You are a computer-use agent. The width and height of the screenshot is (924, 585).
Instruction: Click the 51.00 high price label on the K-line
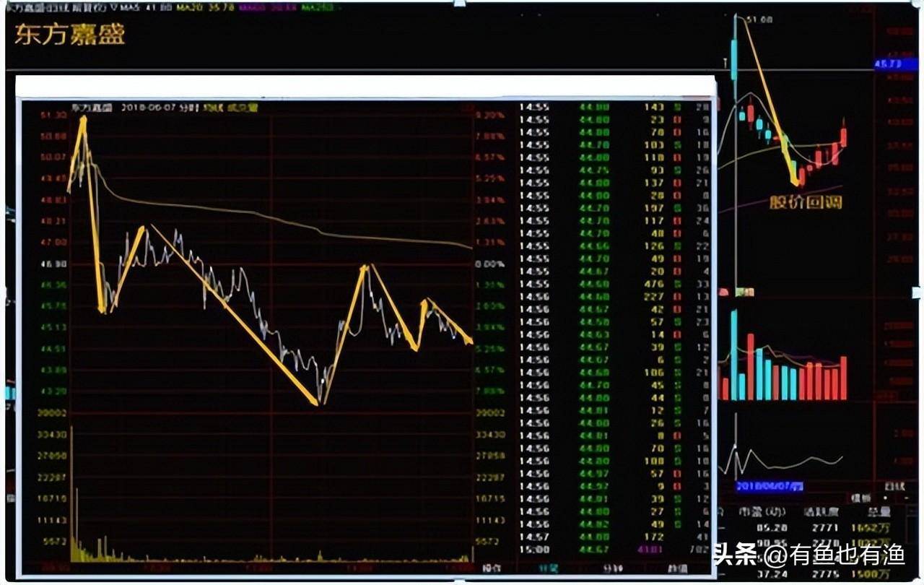[x=760, y=20]
